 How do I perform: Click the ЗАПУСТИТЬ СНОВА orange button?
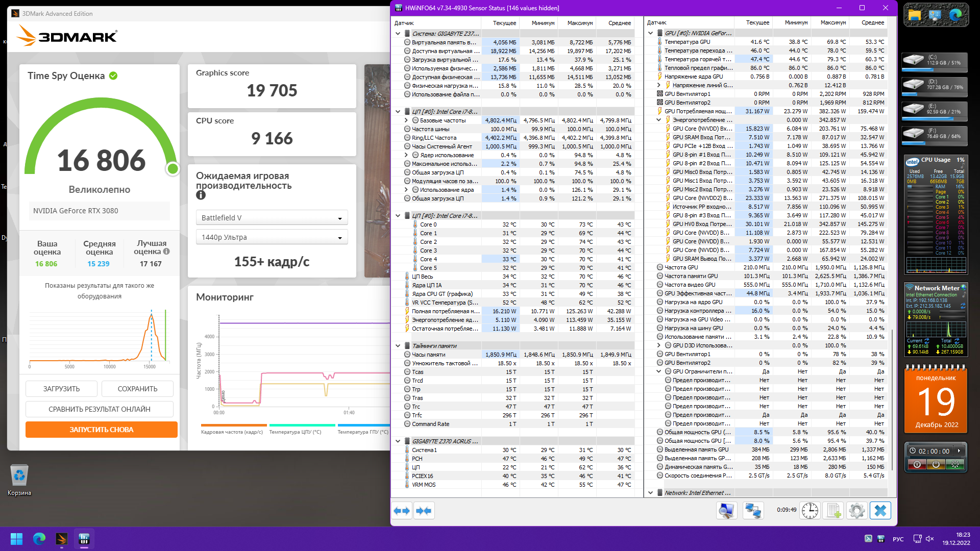[101, 430]
